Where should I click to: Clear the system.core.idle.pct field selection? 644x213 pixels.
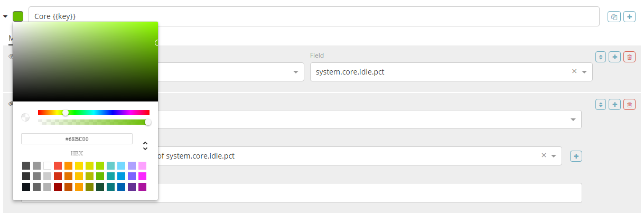[574, 71]
